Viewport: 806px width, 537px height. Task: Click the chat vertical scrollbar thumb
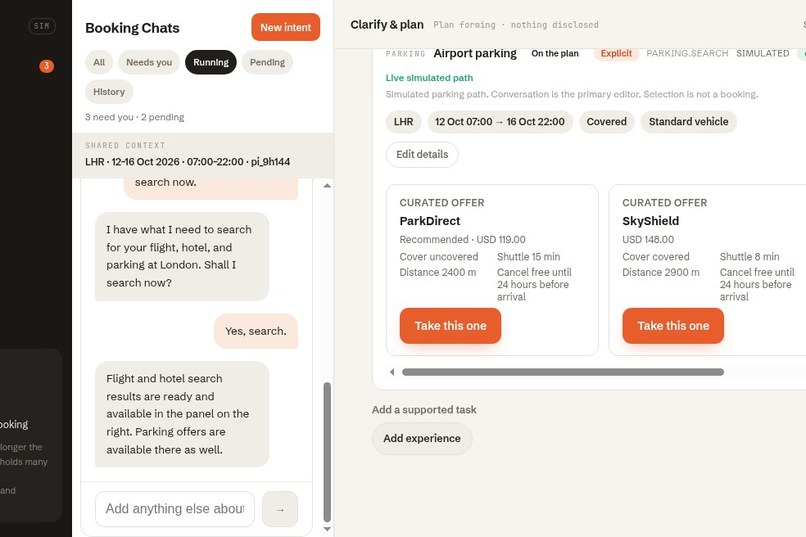point(327,452)
